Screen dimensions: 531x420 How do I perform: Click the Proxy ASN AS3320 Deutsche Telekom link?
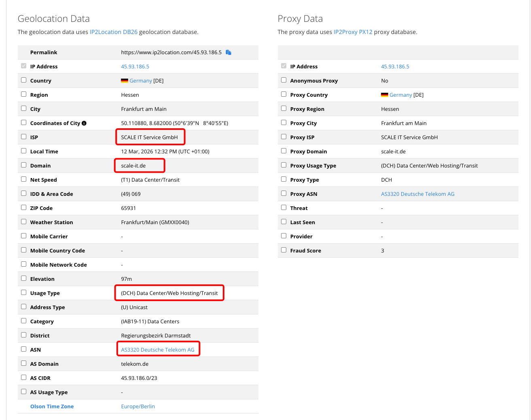point(418,194)
